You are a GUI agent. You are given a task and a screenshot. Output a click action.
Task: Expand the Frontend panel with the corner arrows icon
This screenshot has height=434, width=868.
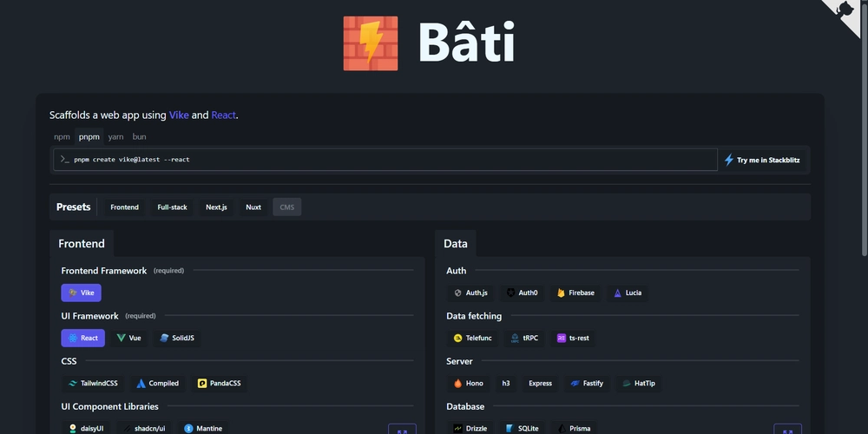402,431
